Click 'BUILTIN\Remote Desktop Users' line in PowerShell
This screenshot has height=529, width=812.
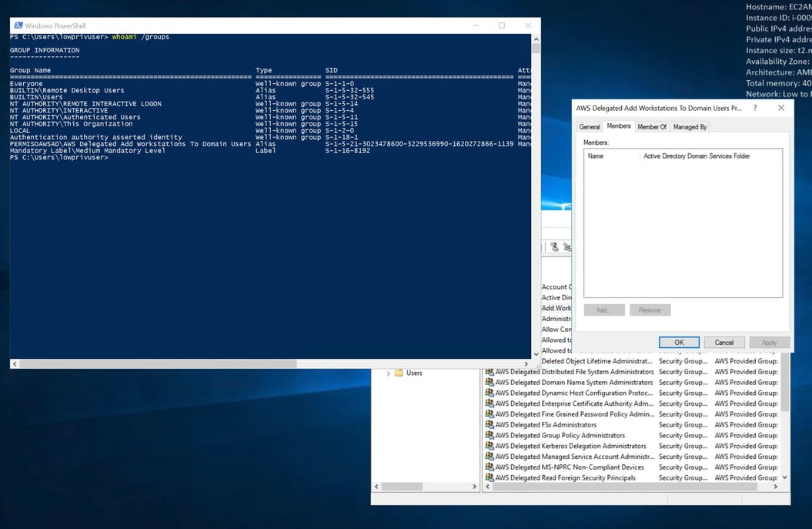[67, 90]
